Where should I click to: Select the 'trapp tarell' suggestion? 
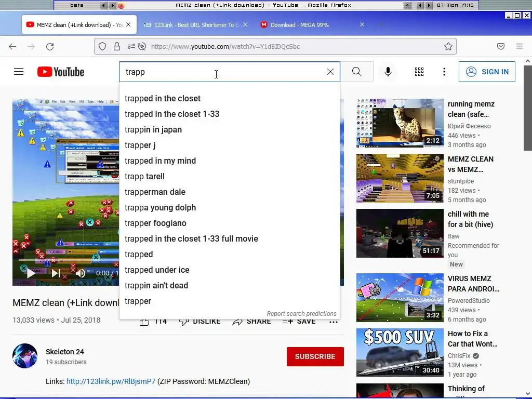pos(229,177)
